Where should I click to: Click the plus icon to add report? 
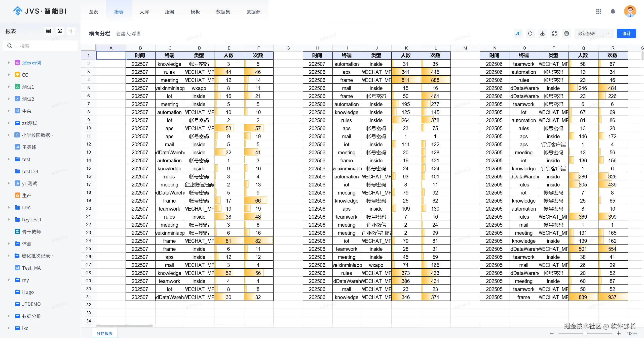pyautogui.click(x=71, y=31)
